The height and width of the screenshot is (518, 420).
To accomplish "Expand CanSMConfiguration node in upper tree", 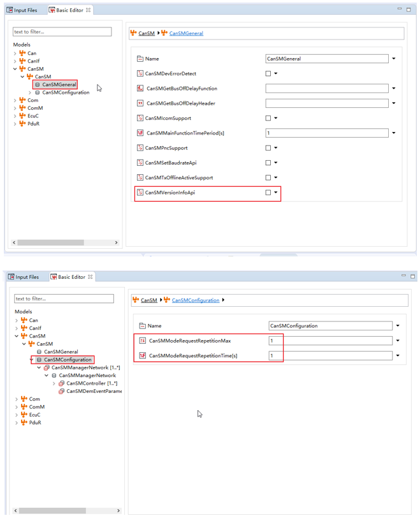I will tap(30, 93).
